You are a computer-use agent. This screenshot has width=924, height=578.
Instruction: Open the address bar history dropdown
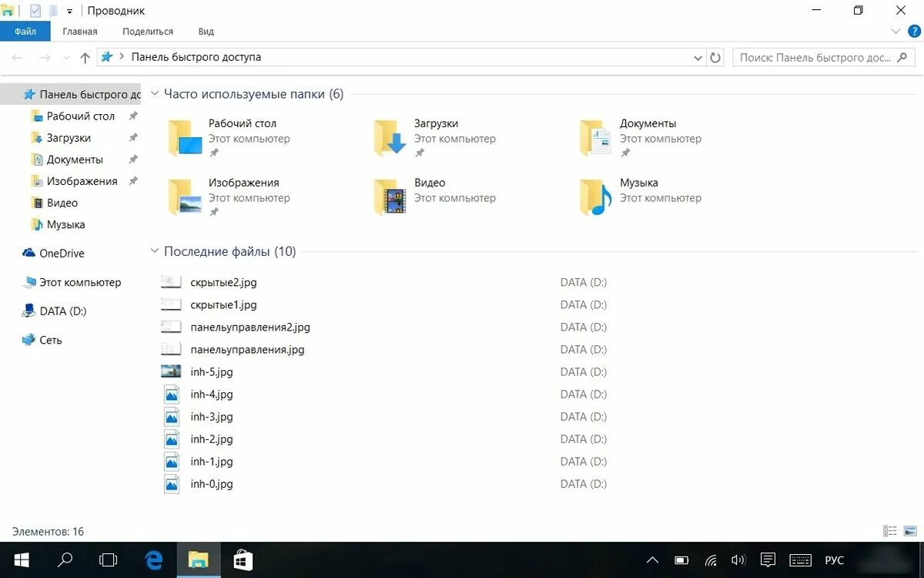tap(698, 58)
